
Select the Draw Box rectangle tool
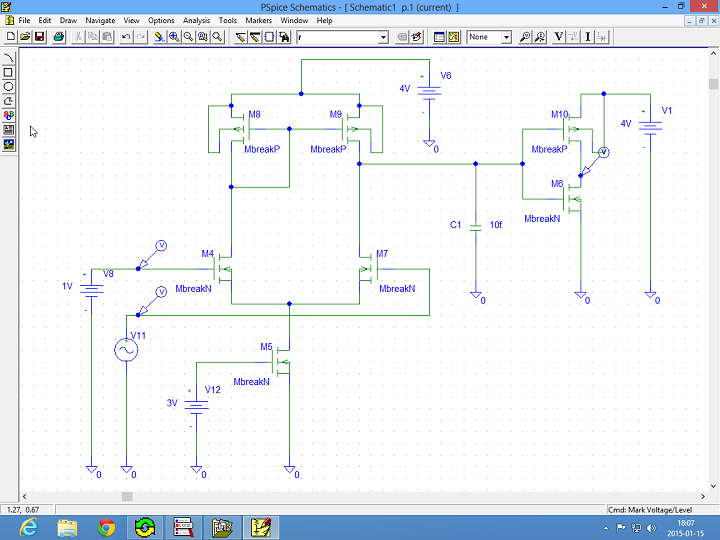click(9, 72)
